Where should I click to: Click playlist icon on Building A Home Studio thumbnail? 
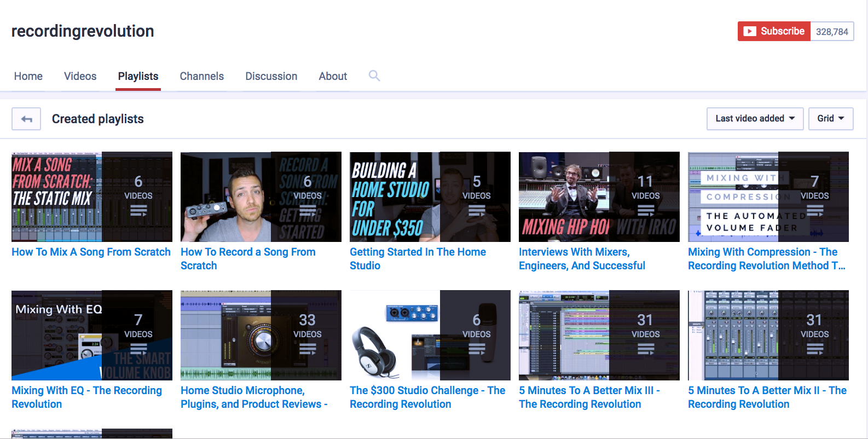click(477, 210)
